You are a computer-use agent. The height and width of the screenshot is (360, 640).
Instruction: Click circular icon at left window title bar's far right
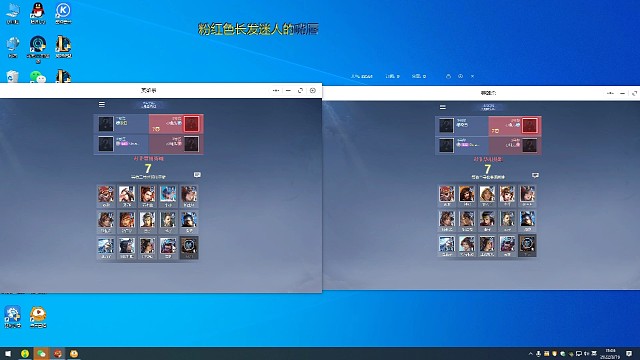(313, 91)
